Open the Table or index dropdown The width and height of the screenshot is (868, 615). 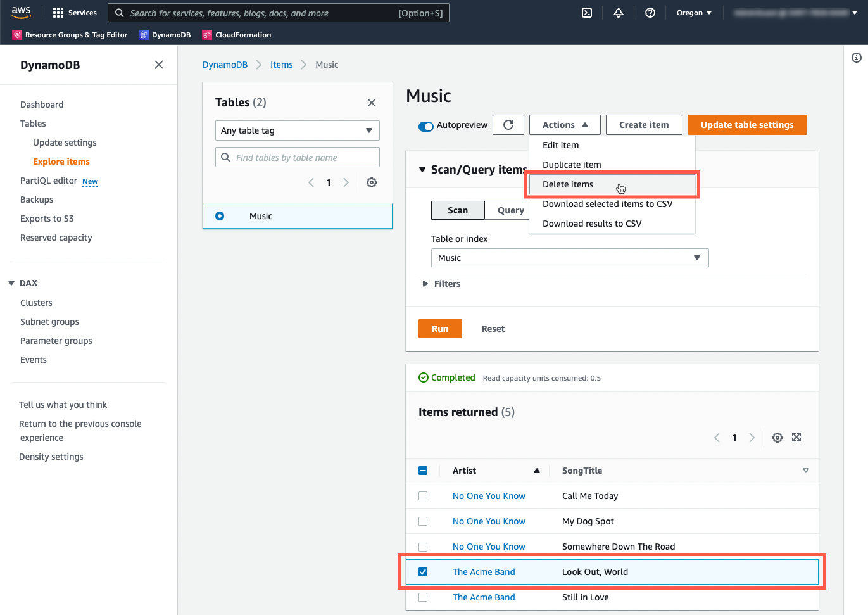(x=570, y=258)
